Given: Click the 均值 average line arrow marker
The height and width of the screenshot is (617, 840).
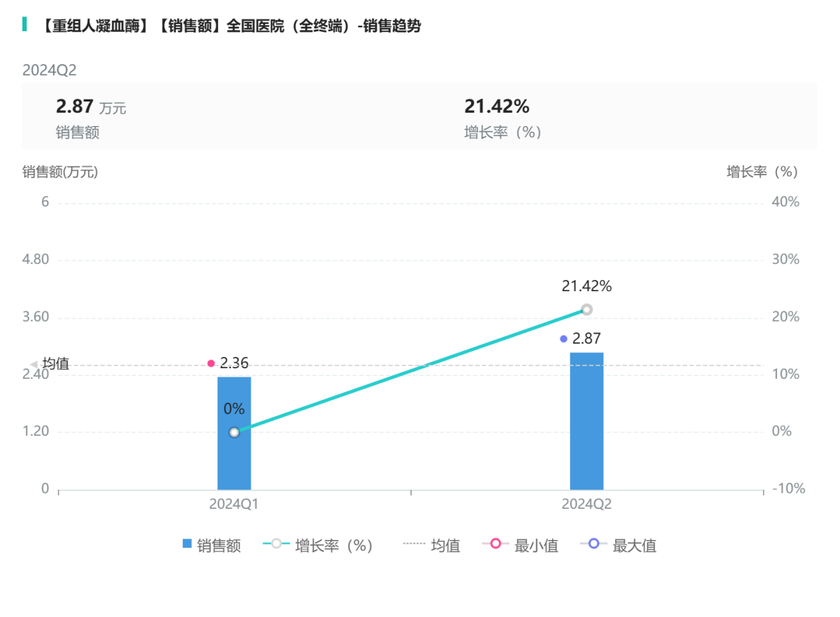Looking at the screenshot, I should point(34,364).
